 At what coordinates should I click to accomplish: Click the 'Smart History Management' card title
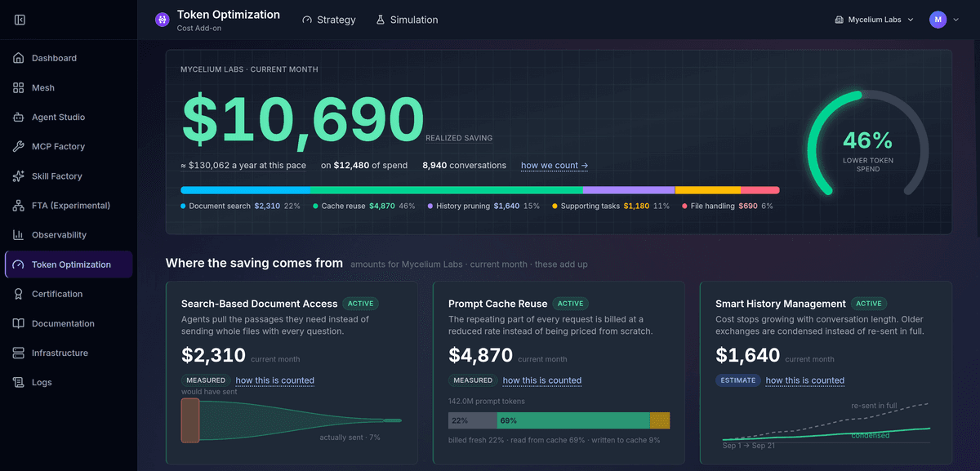point(781,304)
